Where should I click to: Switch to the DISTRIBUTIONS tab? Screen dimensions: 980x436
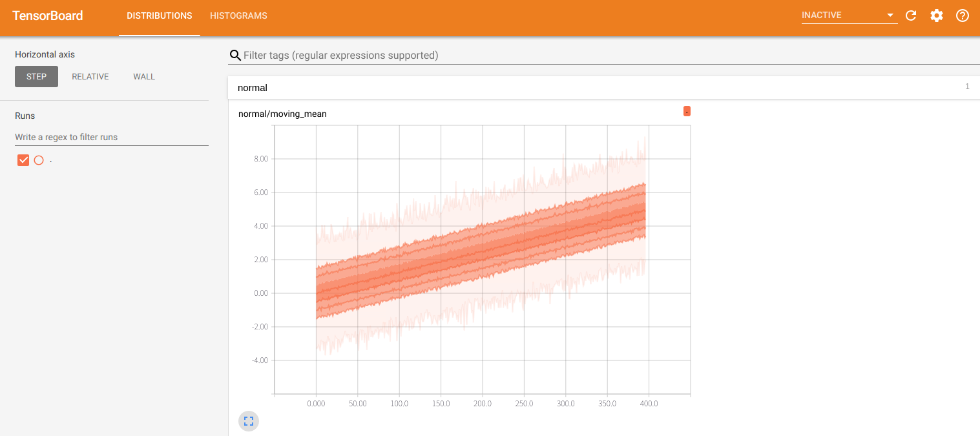160,16
